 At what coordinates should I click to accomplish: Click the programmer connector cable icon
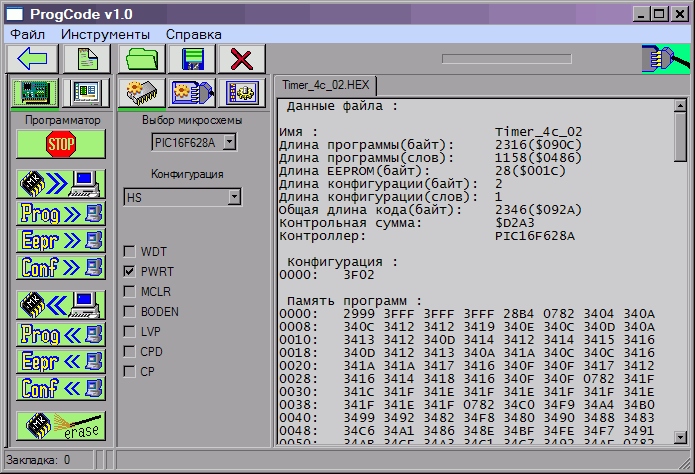[666, 59]
